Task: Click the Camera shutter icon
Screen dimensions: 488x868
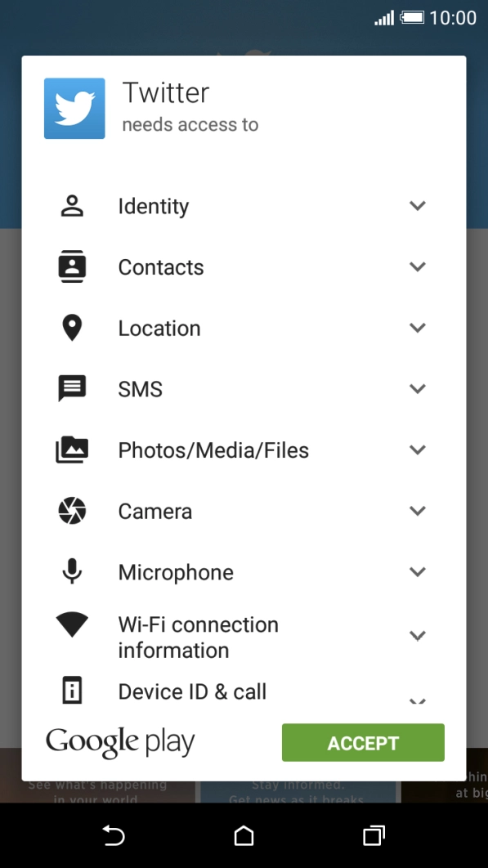Action: click(72, 511)
